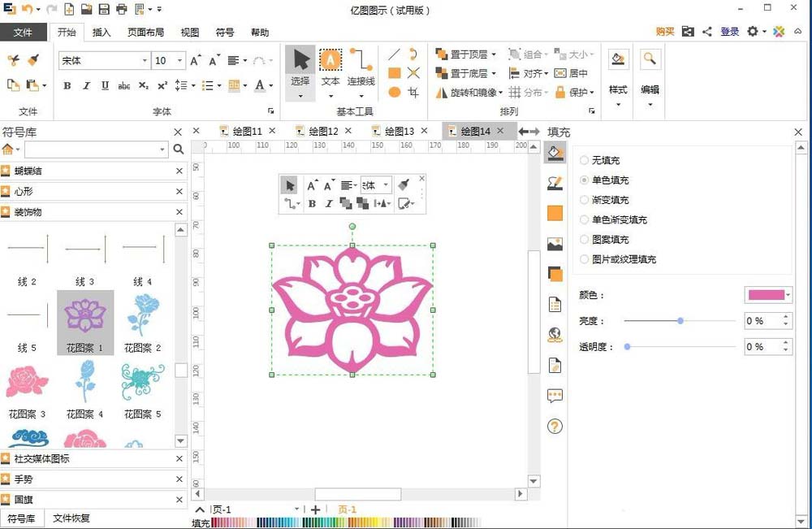Switch to the 绘图12 drawing tab
Viewport: 812px width, 529px height.
point(323,130)
